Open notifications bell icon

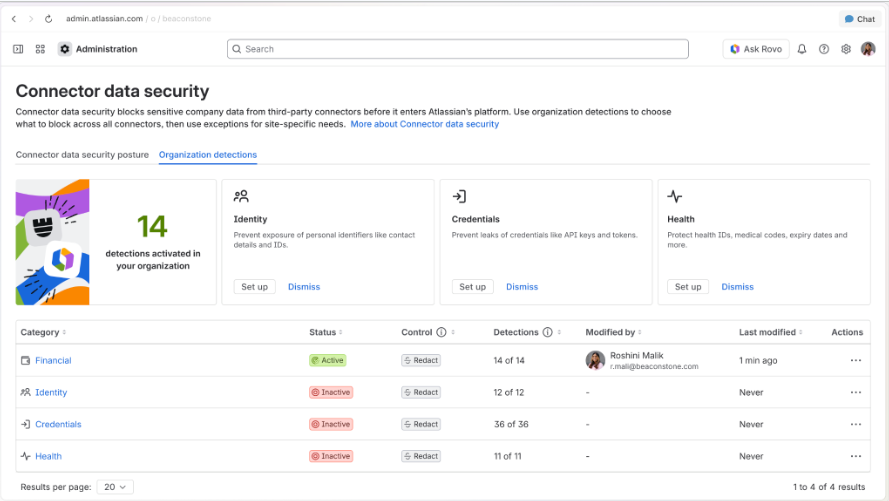802,49
